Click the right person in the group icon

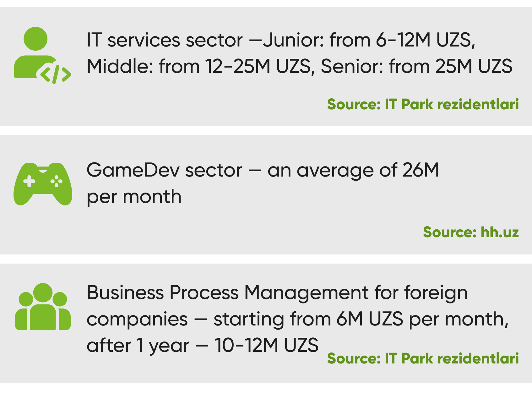[x=62, y=311]
